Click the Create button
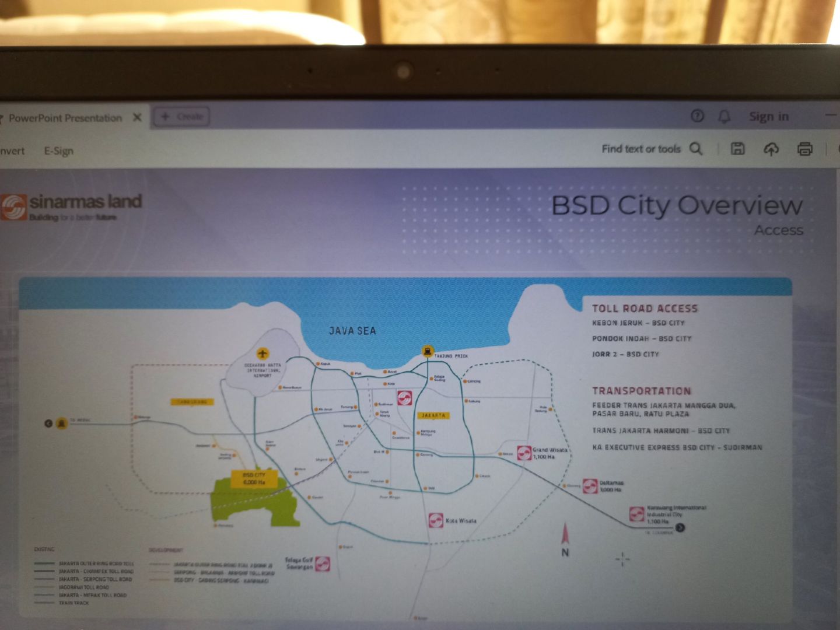 click(x=182, y=117)
